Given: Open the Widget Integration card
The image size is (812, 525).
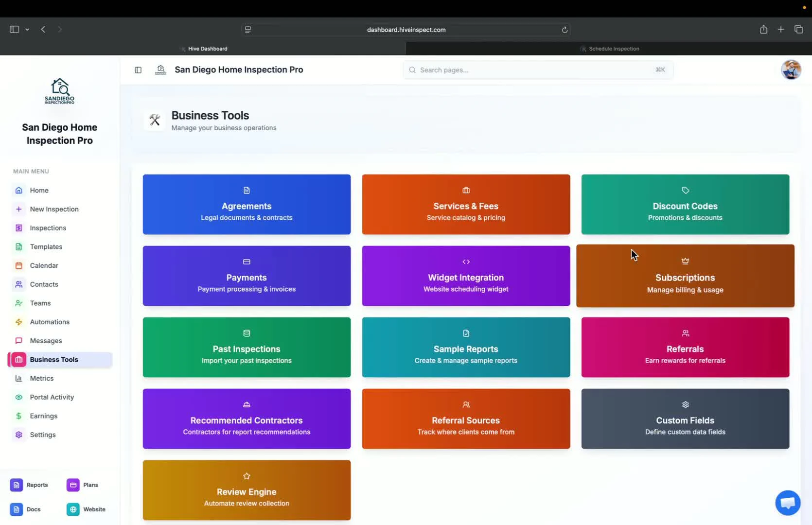Looking at the screenshot, I should pos(466,276).
